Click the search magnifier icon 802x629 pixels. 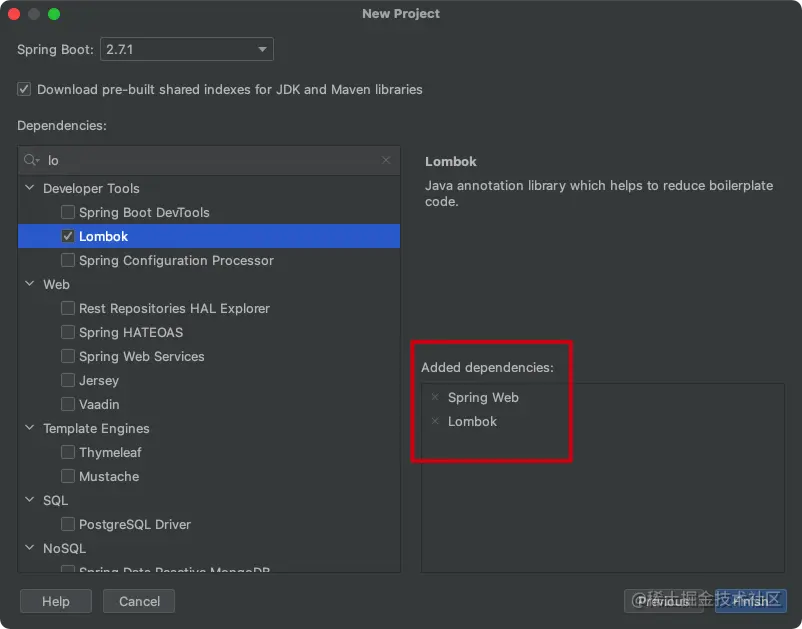(x=31, y=161)
